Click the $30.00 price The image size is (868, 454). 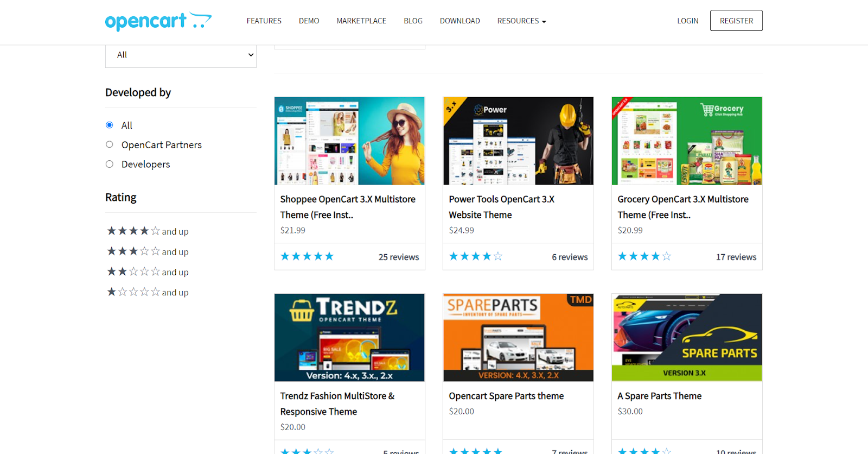click(x=630, y=412)
